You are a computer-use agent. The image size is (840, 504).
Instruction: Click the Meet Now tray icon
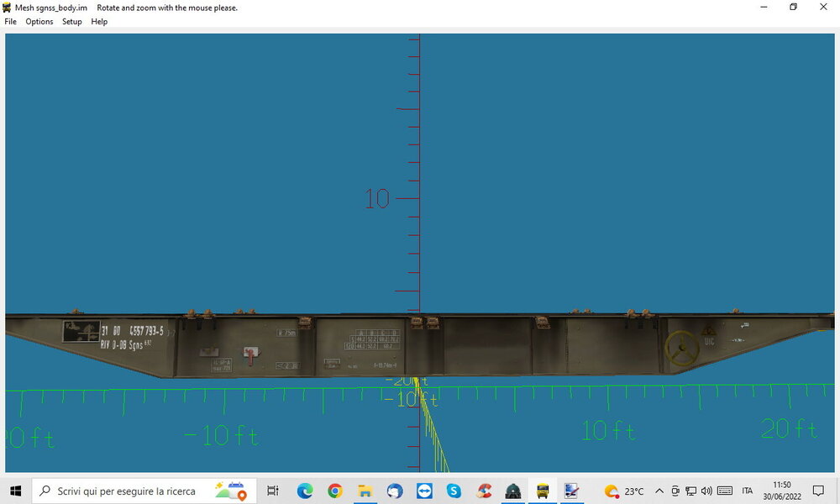[x=675, y=491]
